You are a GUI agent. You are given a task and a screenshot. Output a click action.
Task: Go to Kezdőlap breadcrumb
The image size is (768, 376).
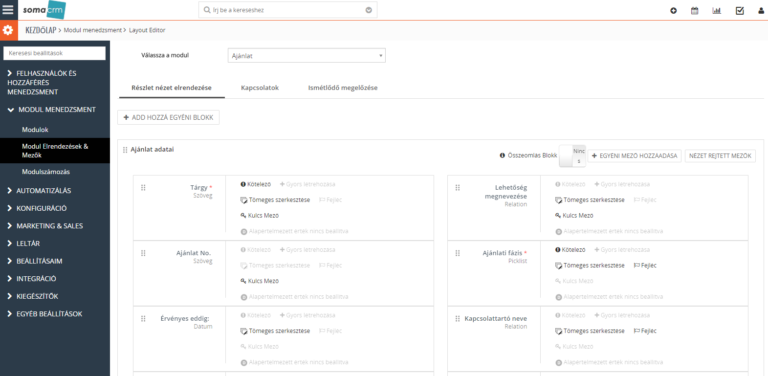[41, 30]
